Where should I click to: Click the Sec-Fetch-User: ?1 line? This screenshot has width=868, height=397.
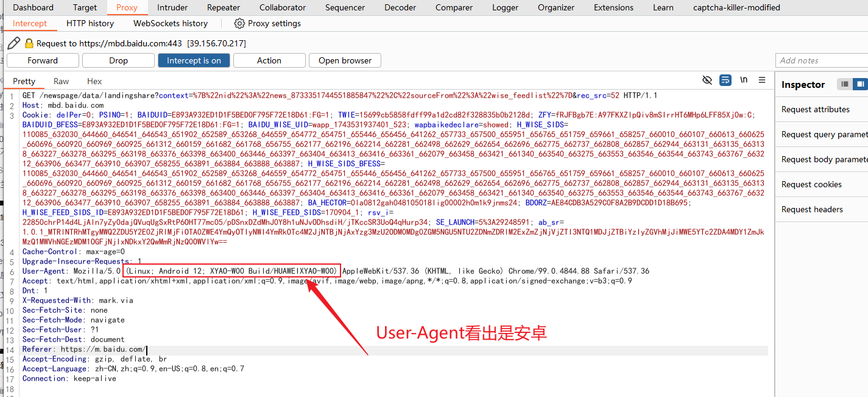[x=61, y=329]
